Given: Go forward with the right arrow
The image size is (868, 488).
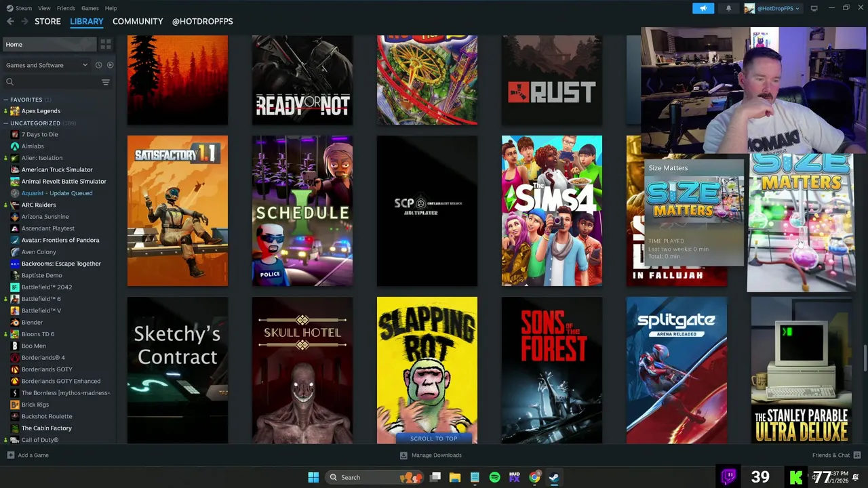Looking at the screenshot, I should 24,22.
